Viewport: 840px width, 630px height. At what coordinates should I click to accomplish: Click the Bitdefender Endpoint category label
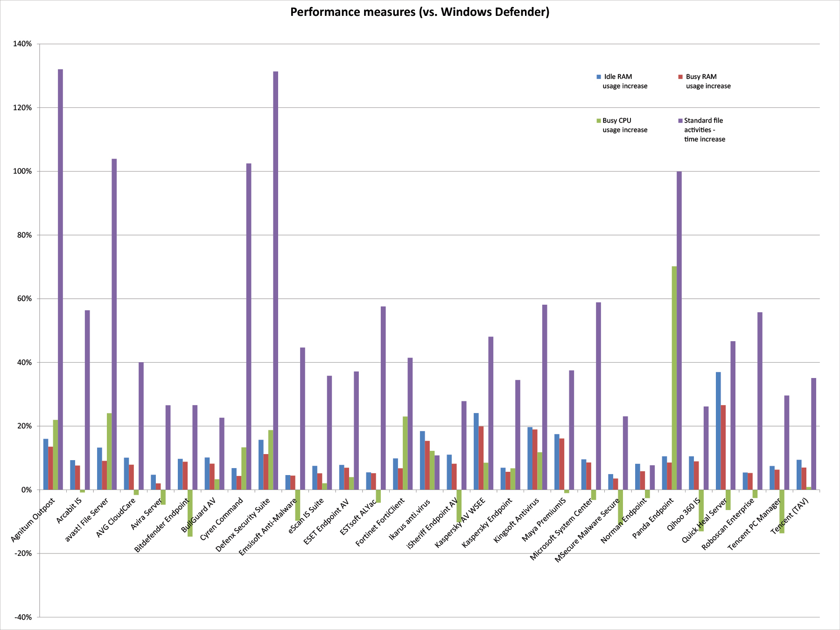[162, 525]
